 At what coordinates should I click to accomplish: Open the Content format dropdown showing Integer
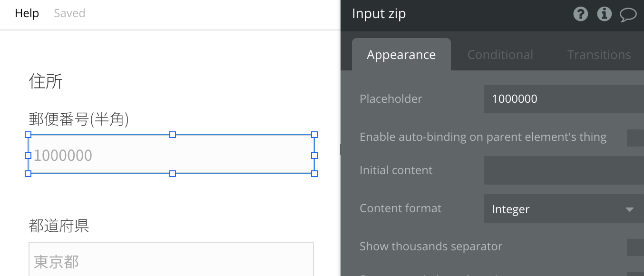tap(564, 209)
